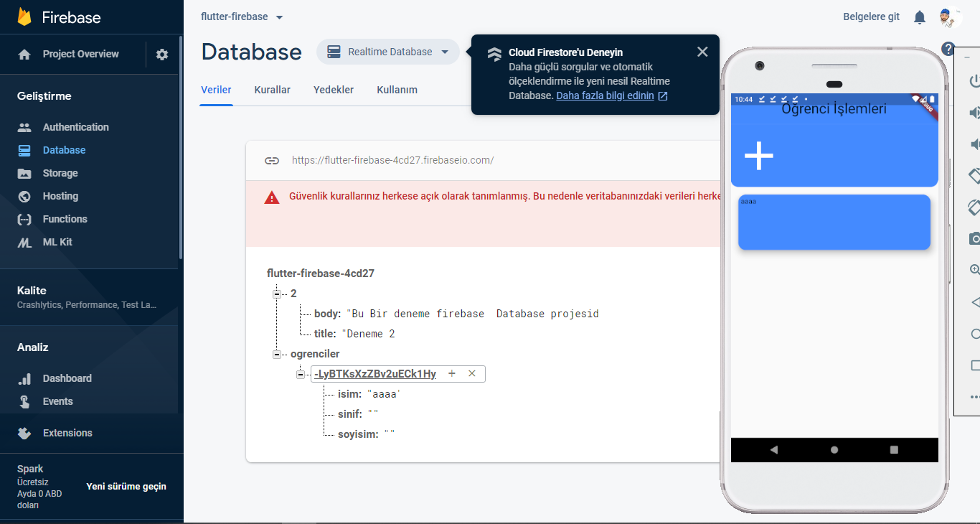Open Functions section in sidebar
This screenshot has width=980, height=524.
[65, 219]
